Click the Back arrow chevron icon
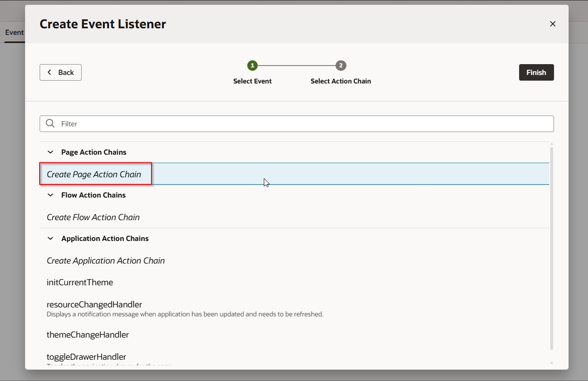The width and height of the screenshot is (588, 381). [50, 73]
